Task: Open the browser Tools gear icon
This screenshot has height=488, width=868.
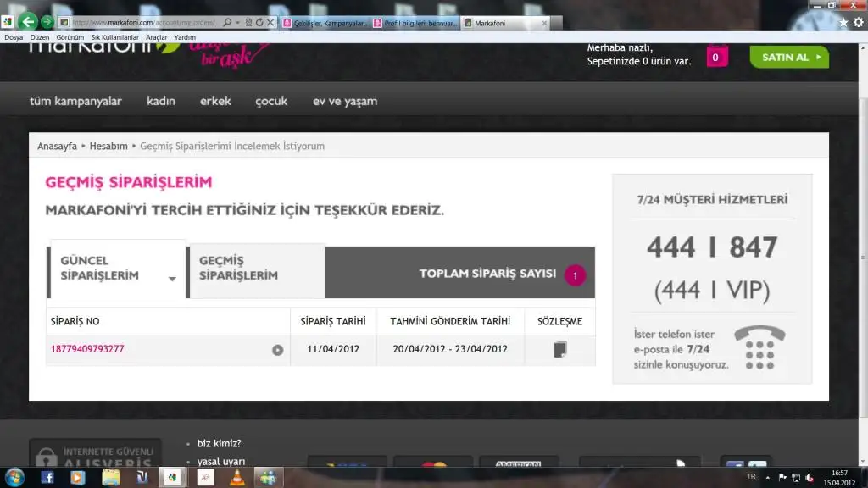Action: [x=858, y=22]
